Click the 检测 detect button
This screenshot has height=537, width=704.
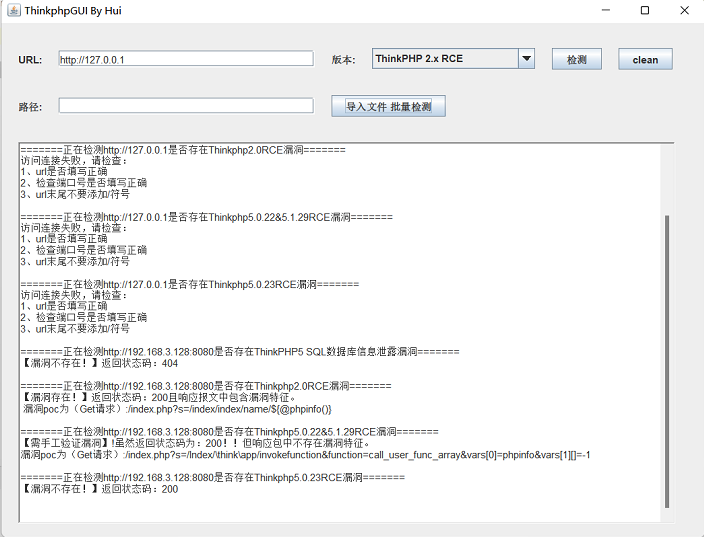click(576, 59)
